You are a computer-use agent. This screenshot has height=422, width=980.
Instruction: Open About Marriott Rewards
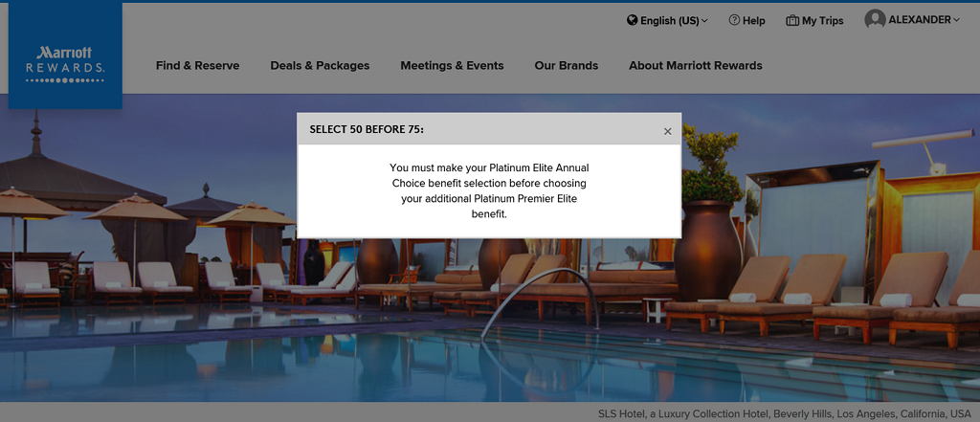(x=695, y=66)
